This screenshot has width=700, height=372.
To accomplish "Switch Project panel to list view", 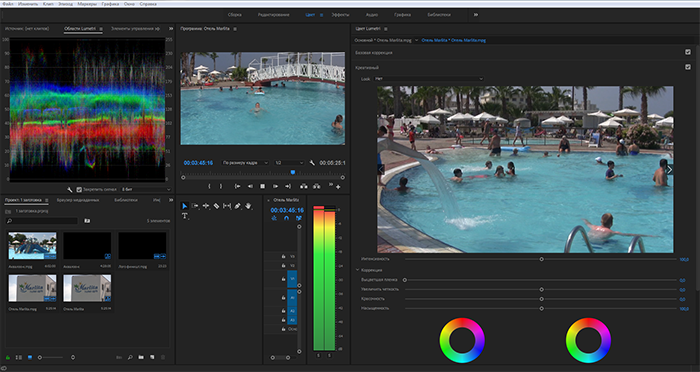I will 19,357.
